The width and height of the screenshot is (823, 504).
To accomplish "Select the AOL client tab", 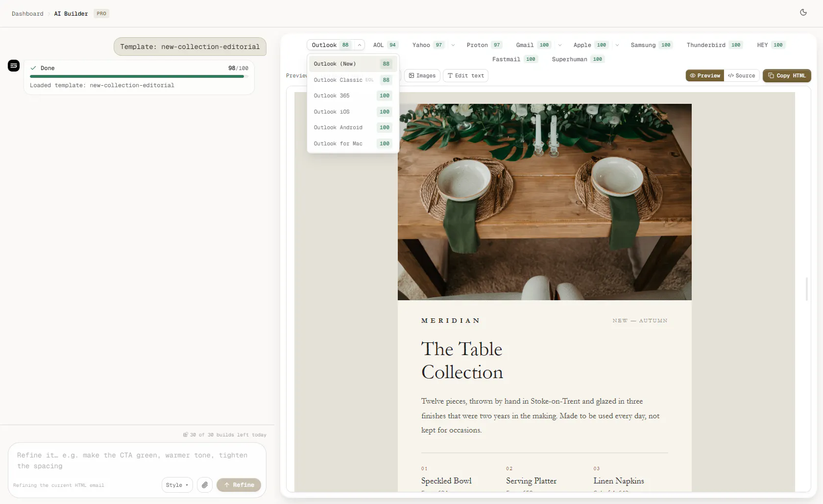I will (385, 45).
